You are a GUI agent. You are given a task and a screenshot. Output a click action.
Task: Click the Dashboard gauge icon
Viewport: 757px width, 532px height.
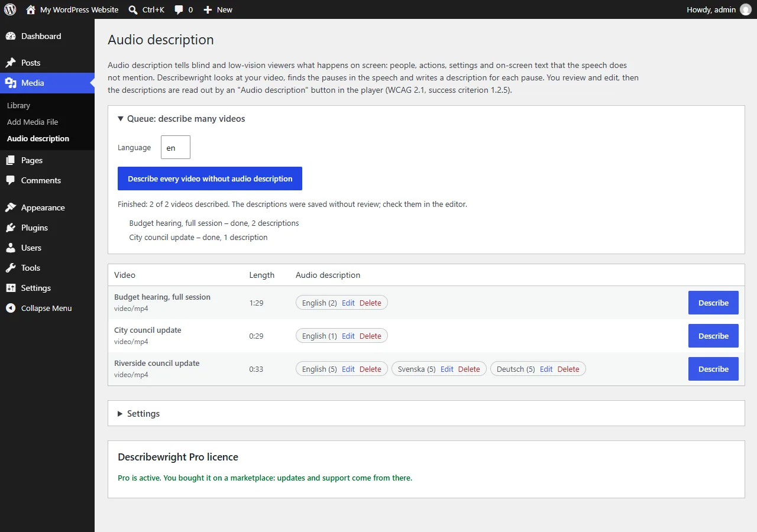(x=11, y=36)
